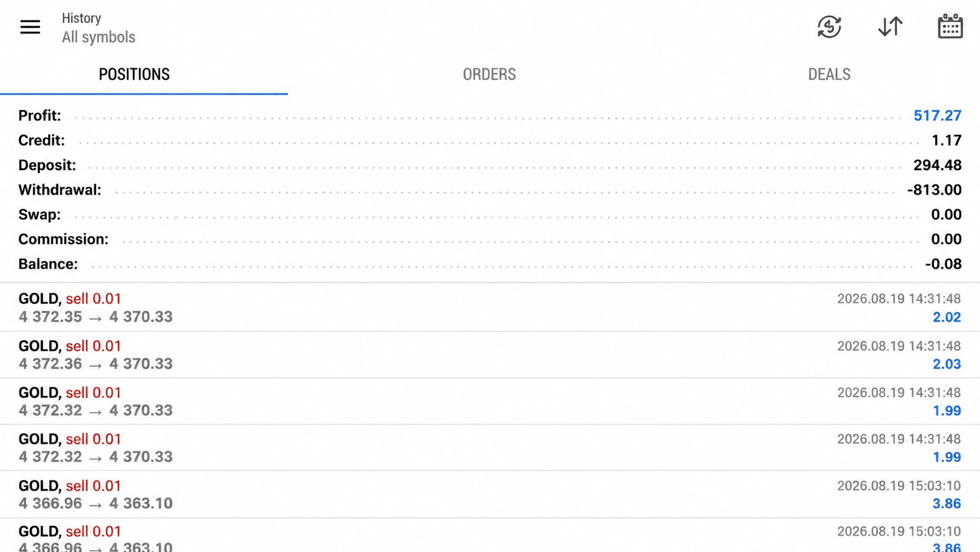Tap the Withdrawal value -813.00
Screen dimensions: 980x552
(934, 190)
